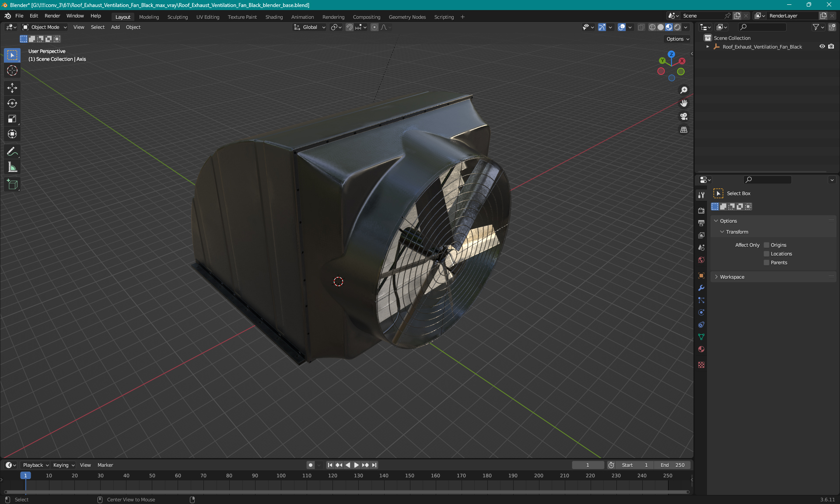Play animation forward
This screenshot has width=840, height=504.
pos(356,465)
